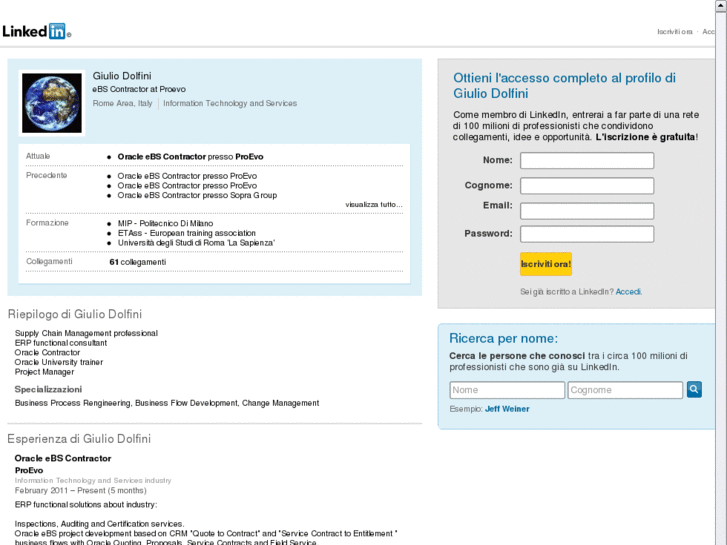Click Information Technology and Services industry text

tap(230, 103)
